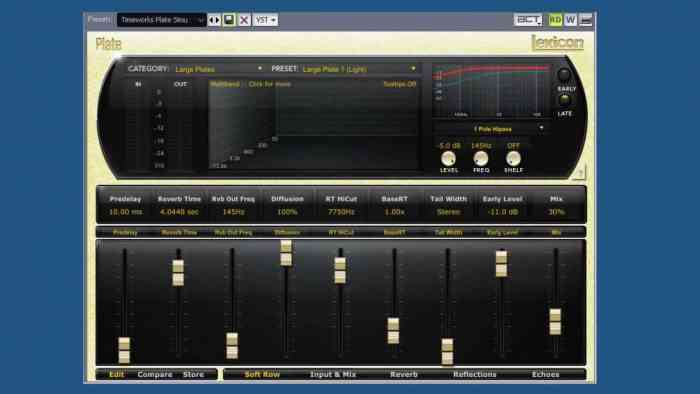Click the Multiband display mode label

click(x=225, y=84)
